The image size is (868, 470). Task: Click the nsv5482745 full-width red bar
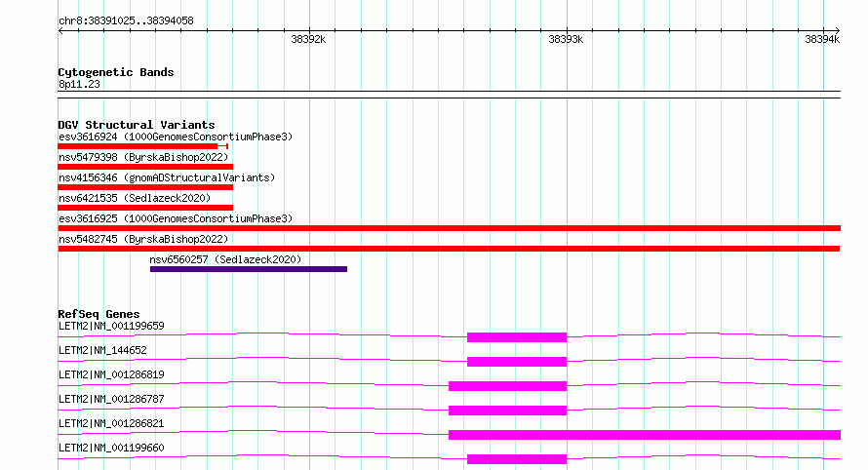(x=449, y=249)
